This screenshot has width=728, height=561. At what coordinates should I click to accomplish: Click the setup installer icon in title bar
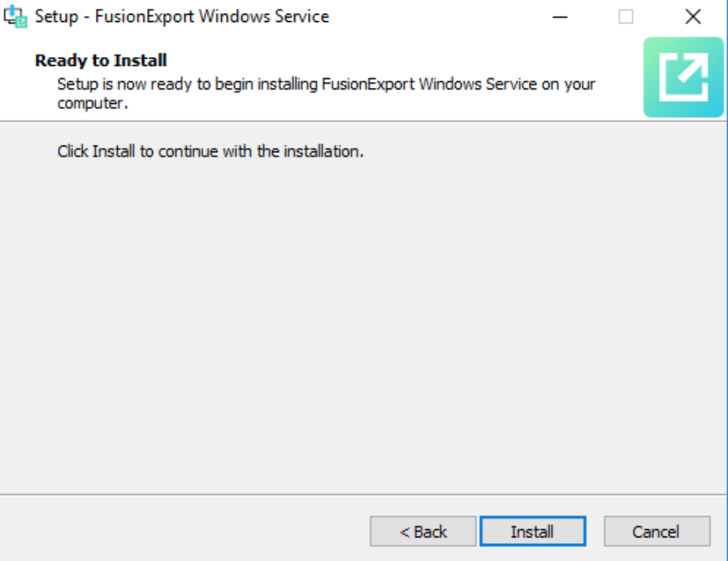(16, 16)
